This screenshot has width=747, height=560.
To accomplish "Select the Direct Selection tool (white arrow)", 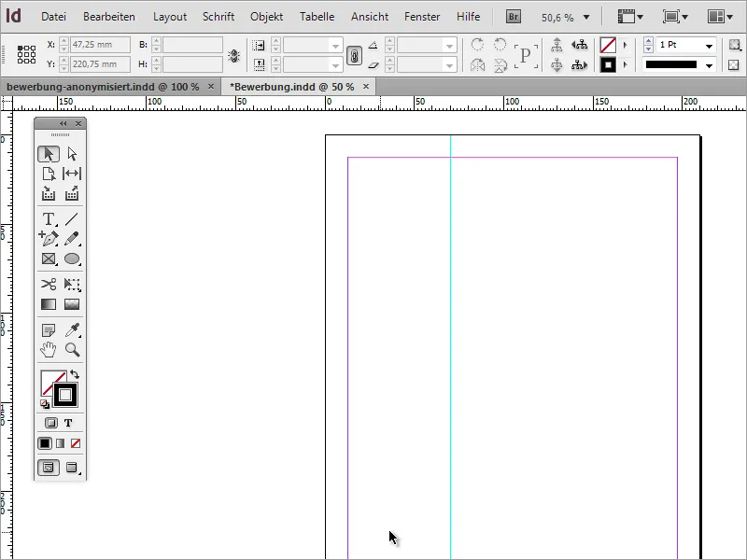I will (72, 154).
